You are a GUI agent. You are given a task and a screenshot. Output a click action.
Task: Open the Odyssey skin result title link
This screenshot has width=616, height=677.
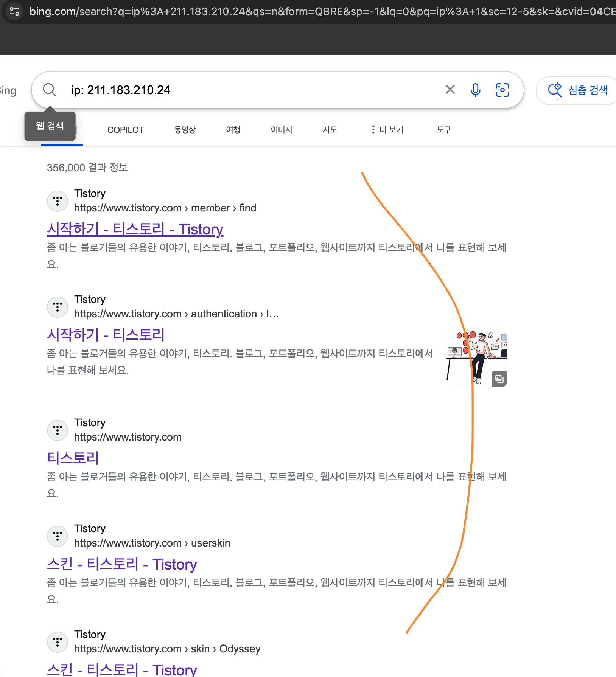[x=122, y=669]
